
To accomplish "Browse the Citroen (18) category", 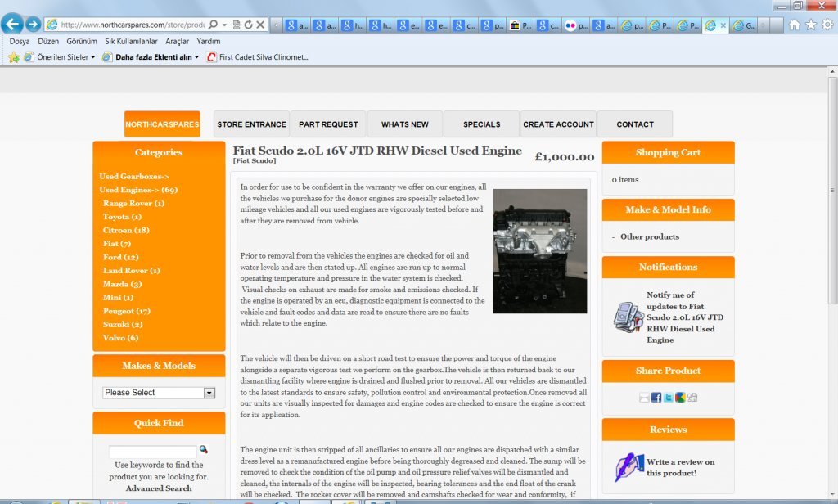I will click(x=126, y=230).
